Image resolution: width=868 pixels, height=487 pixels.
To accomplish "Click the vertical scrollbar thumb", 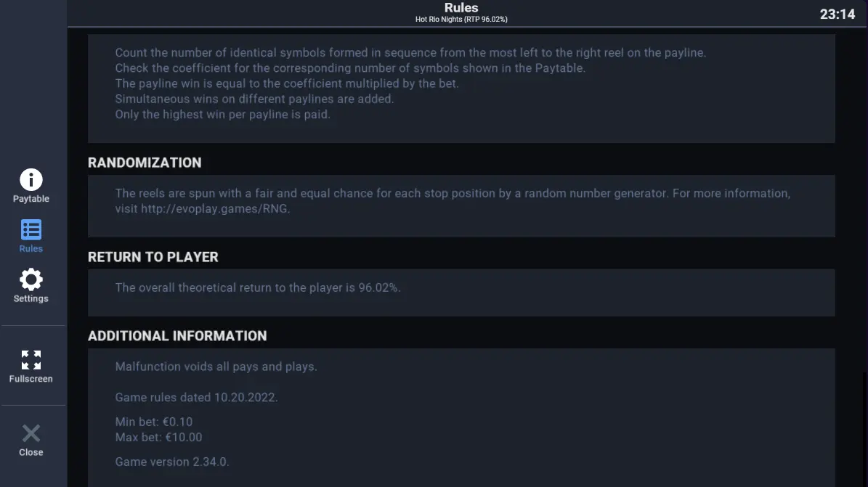I will pyautogui.click(x=864, y=429).
